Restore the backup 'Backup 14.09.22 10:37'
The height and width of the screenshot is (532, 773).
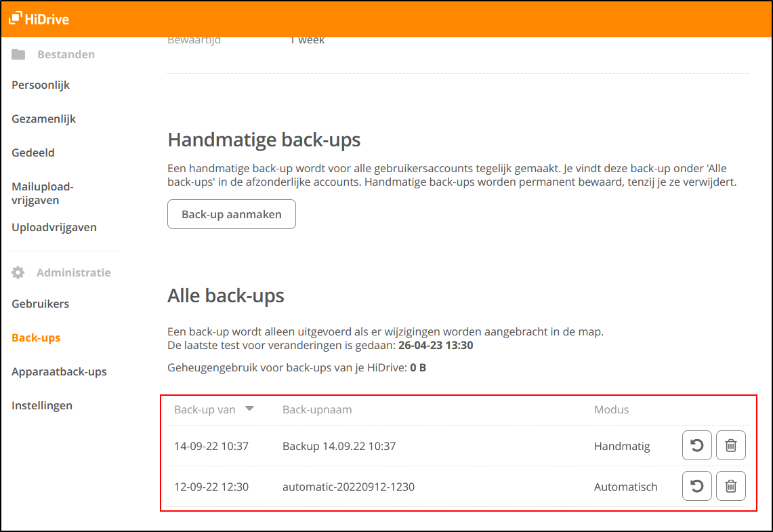696,445
